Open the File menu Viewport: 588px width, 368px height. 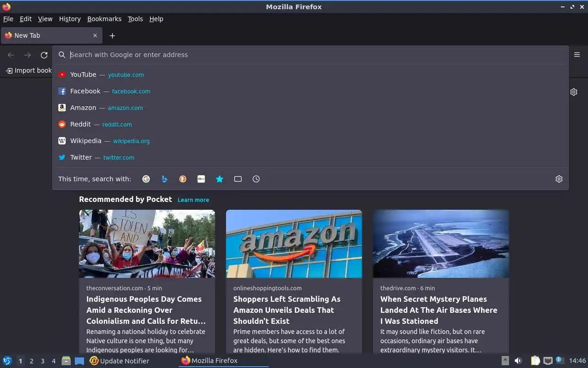(8, 19)
